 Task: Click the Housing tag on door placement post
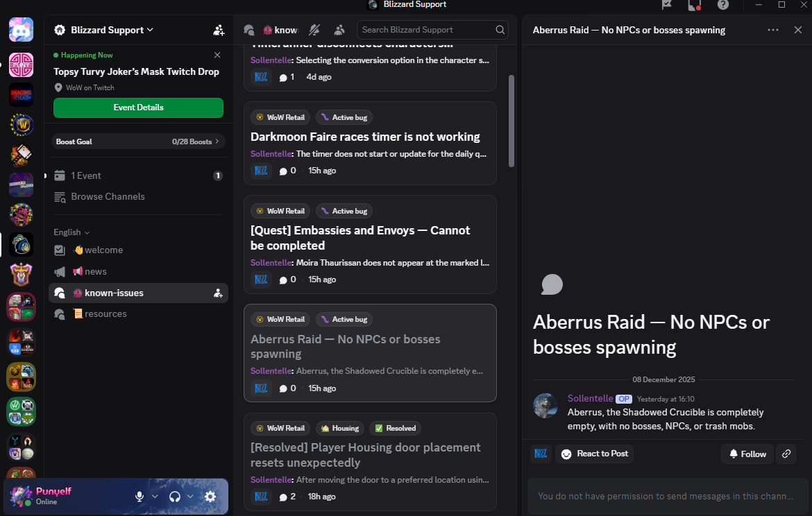tap(339, 428)
